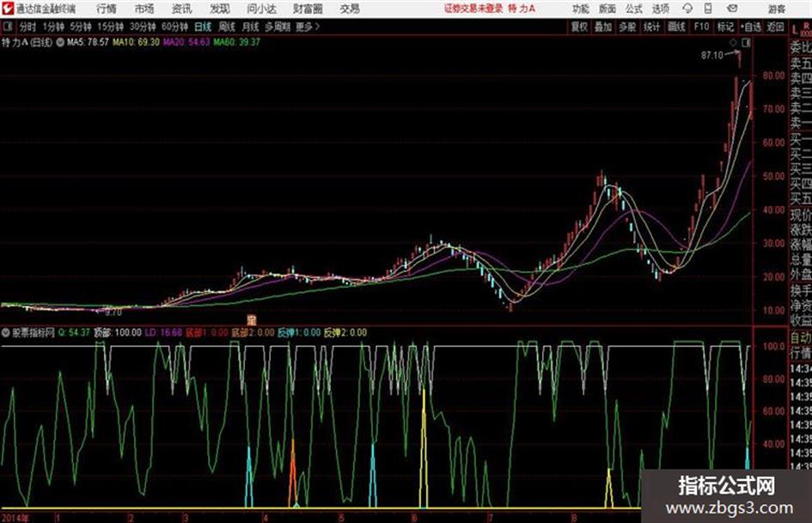This screenshot has width=812, height=523.
Task: Click the 反弹1: 0.00 indicator value
Action: (299, 332)
